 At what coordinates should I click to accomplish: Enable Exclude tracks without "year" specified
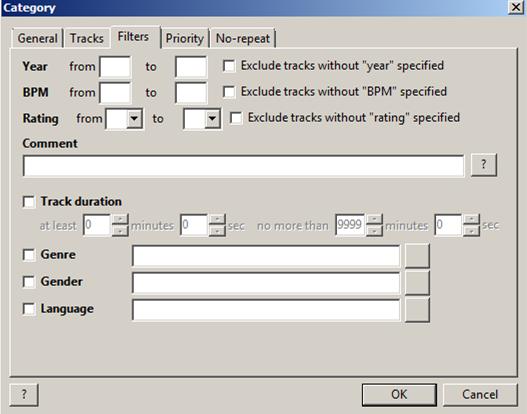(x=229, y=66)
